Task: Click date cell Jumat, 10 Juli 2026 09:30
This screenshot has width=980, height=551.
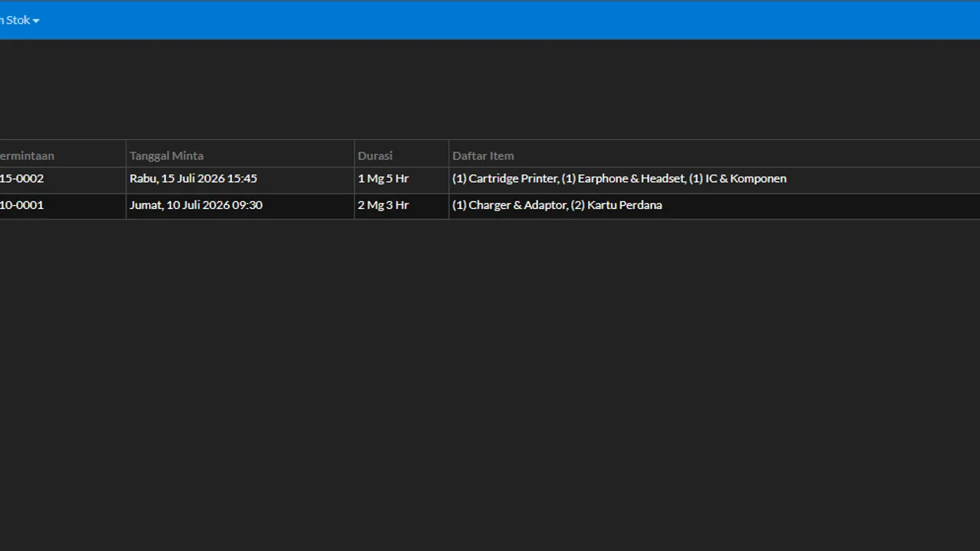Action: pos(196,205)
